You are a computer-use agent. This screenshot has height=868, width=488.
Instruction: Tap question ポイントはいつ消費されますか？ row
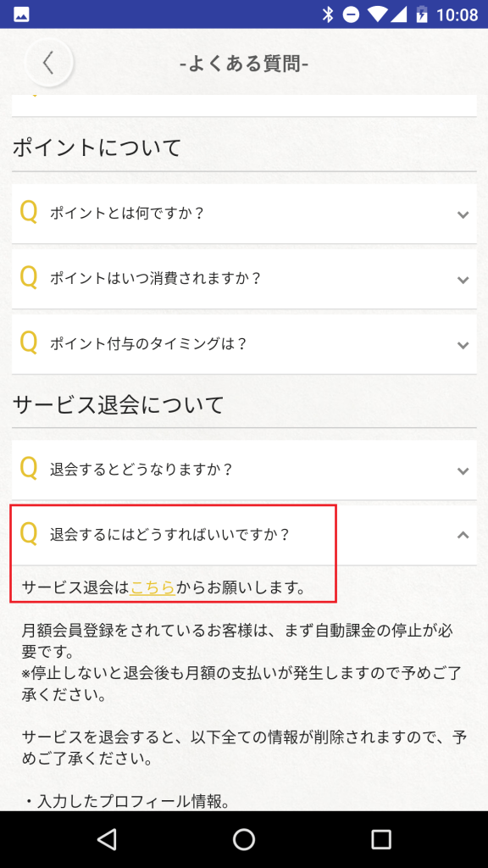click(244, 278)
